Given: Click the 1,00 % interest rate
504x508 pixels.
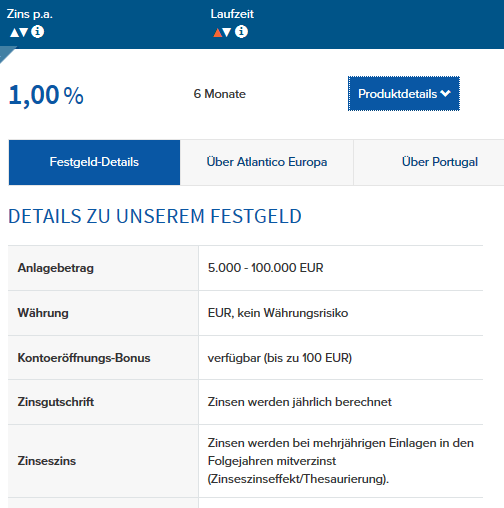Looking at the screenshot, I should tap(46, 95).
